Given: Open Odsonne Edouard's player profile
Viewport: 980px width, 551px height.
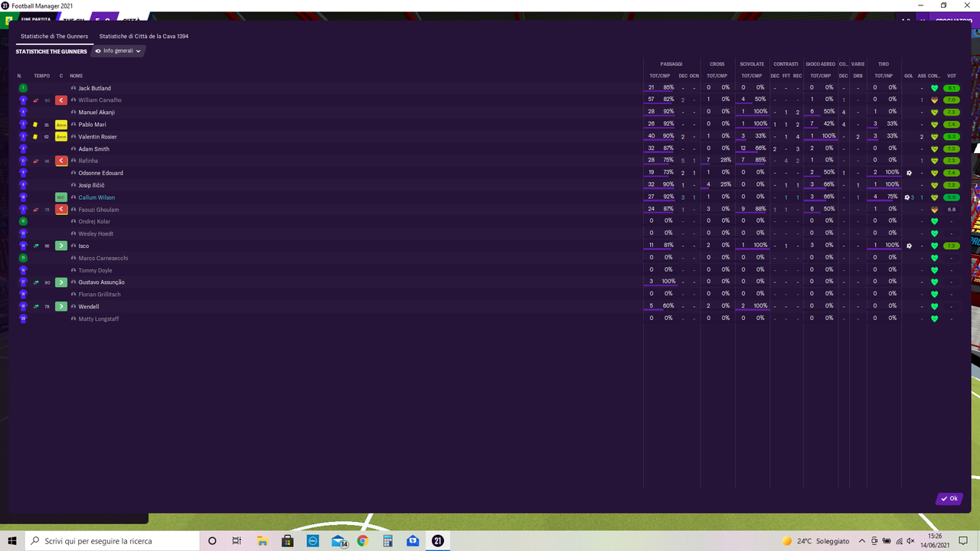Looking at the screenshot, I should click(x=101, y=173).
